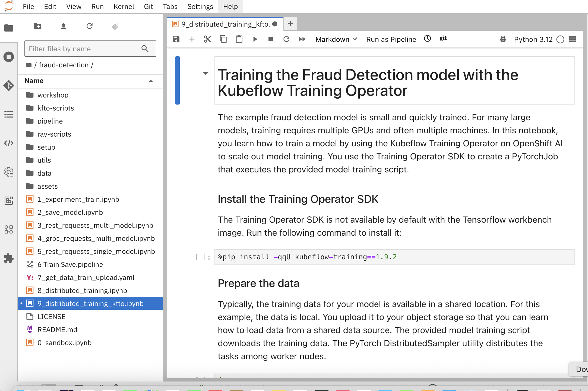Open the Component Catalogs sidebar panel
This screenshot has width=588, height=391.
(x=9, y=229)
